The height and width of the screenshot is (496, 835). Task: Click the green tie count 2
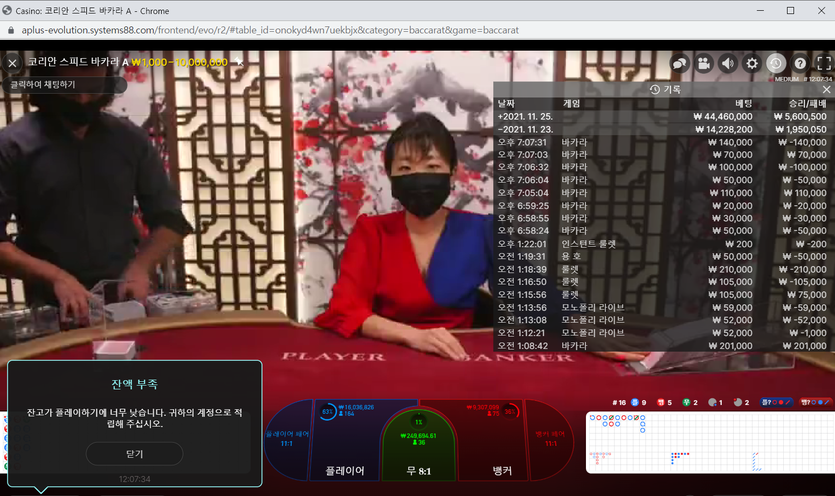pyautogui.click(x=690, y=403)
